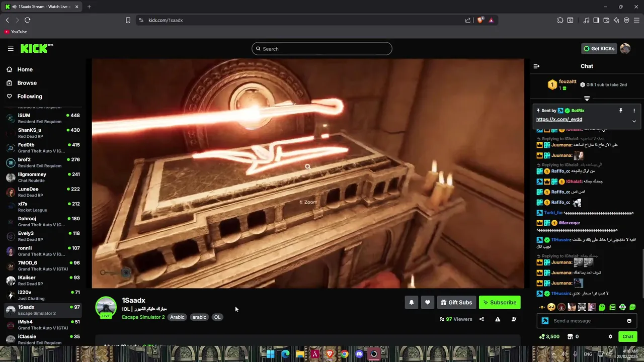
Task: Open the pinned message three-dot options
Action: [634, 111]
